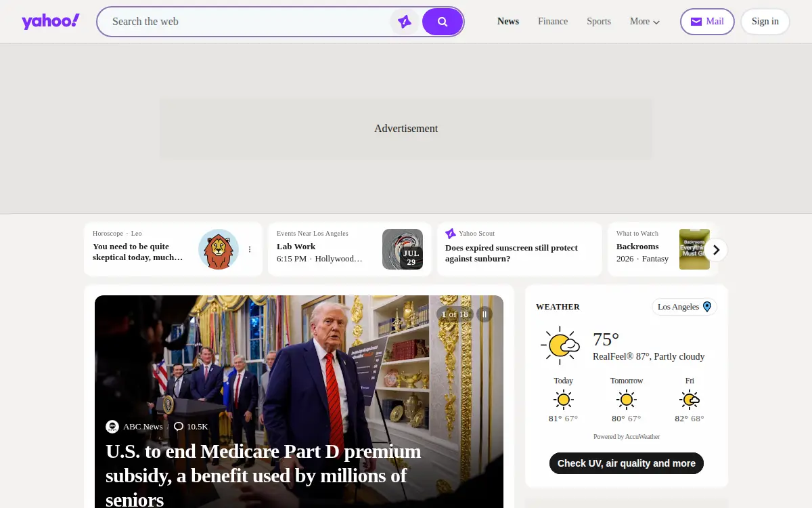Click Friday's partly cloudy forecast icon
Image resolution: width=812 pixels, height=508 pixels.
tap(690, 400)
